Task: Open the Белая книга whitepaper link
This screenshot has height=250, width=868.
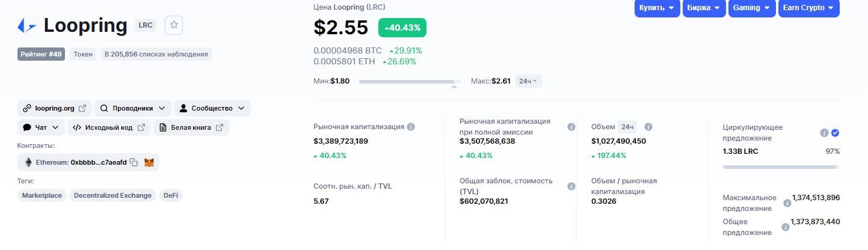Action: click(x=191, y=127)
